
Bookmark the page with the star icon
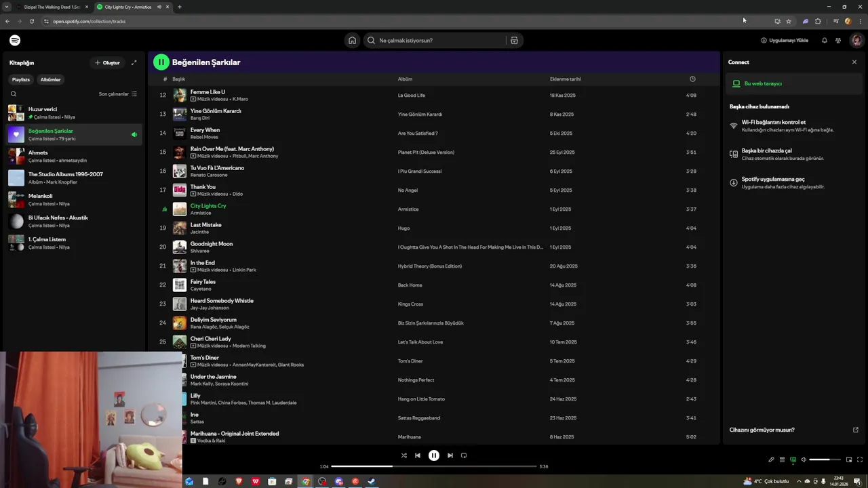click(789, 21)
